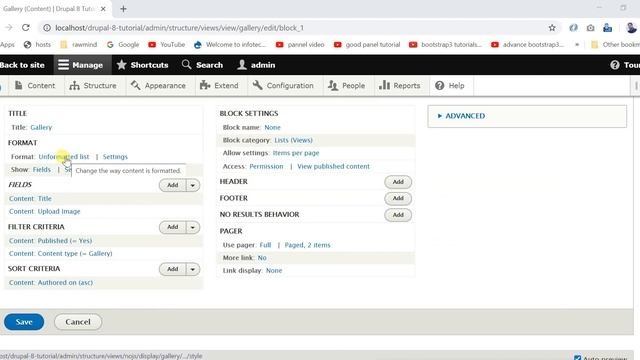Click the site info icon in address bar
640x360 pixels.
click(47, 28)
